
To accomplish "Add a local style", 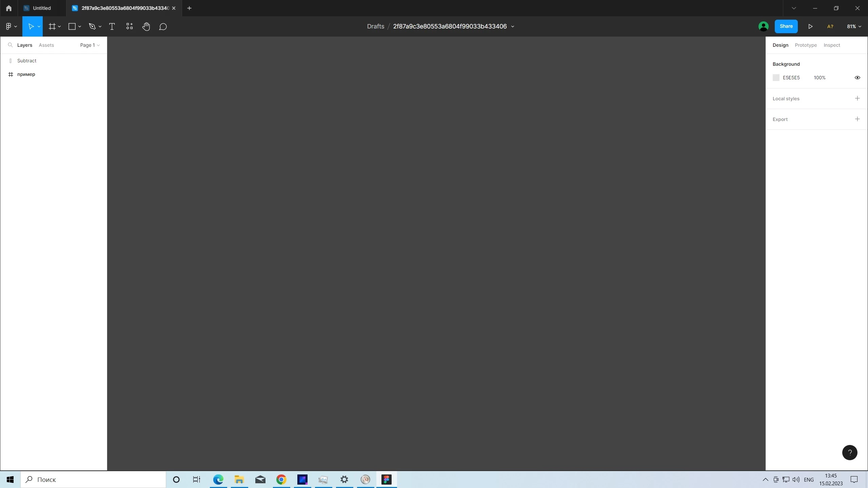I will click(x=857, y=98).
